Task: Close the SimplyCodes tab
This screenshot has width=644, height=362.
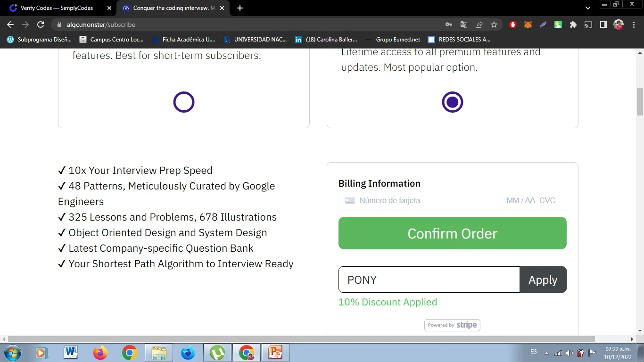Action: pos(109,8)
